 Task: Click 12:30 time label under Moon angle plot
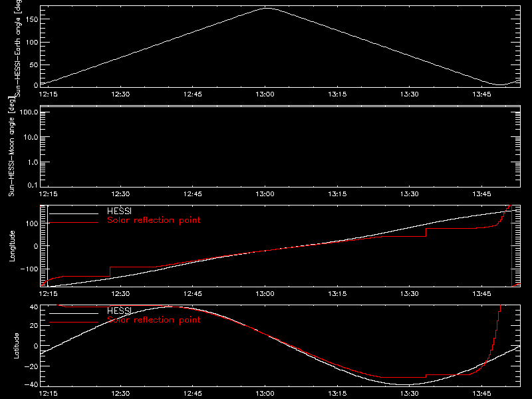pos(120,194)
